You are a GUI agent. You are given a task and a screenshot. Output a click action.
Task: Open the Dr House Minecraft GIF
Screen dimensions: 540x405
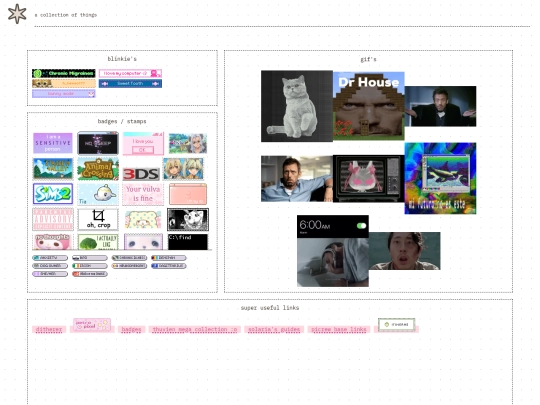(368, 106)
